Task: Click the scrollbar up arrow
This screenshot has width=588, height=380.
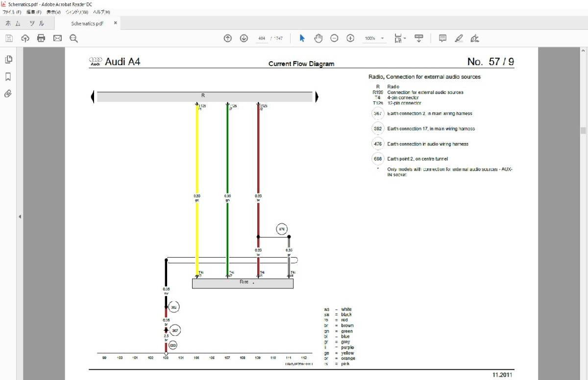Action: point(583,50)
